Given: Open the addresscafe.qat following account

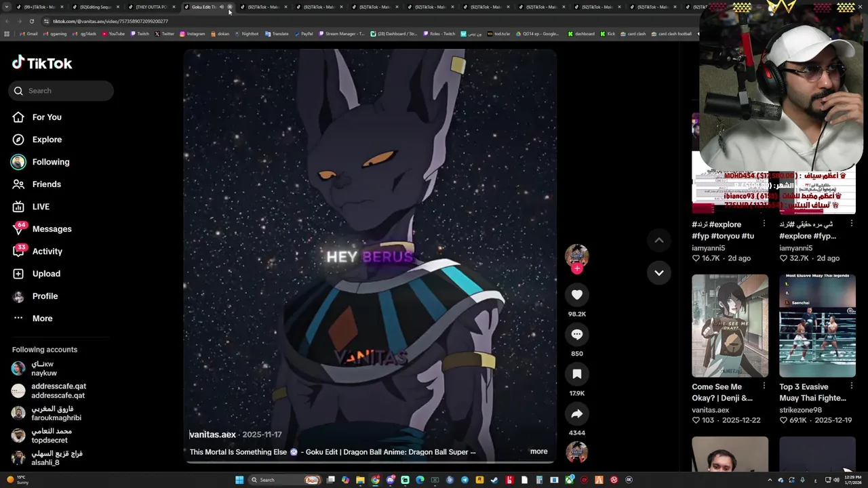Looking at the screenshot, I should (x=49, y=391).
